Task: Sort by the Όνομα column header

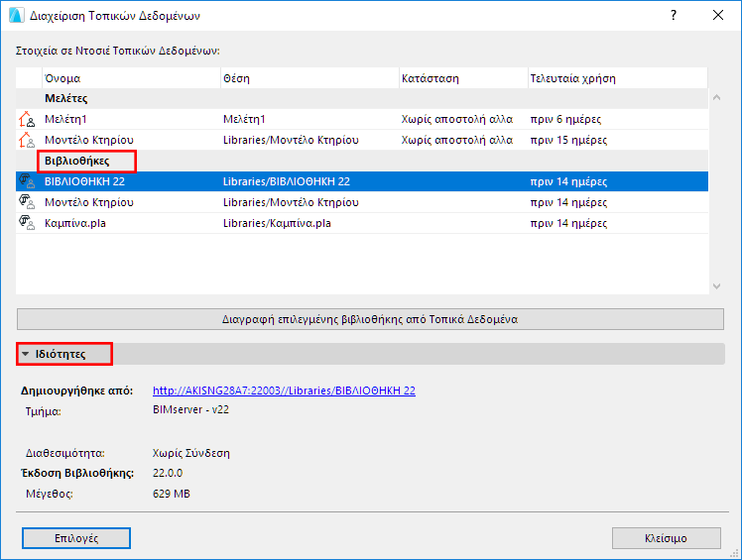Action: point(131,78)
